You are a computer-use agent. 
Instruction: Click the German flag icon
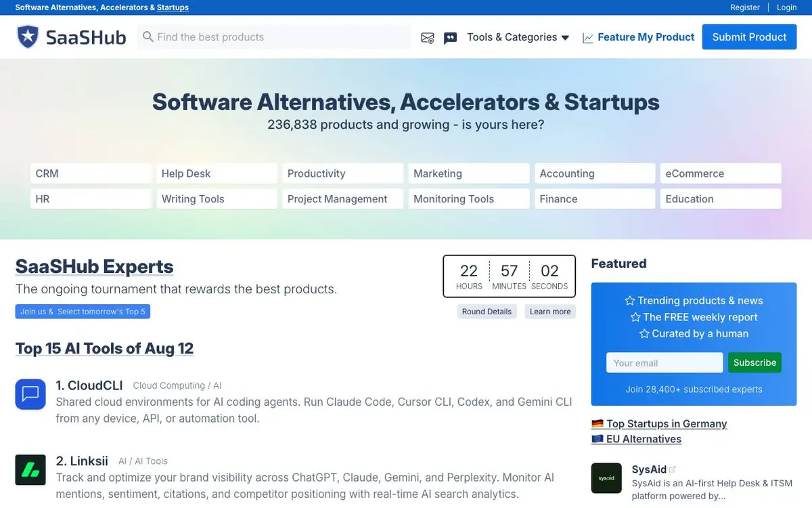pyautogui.click(x=597, y=424)
